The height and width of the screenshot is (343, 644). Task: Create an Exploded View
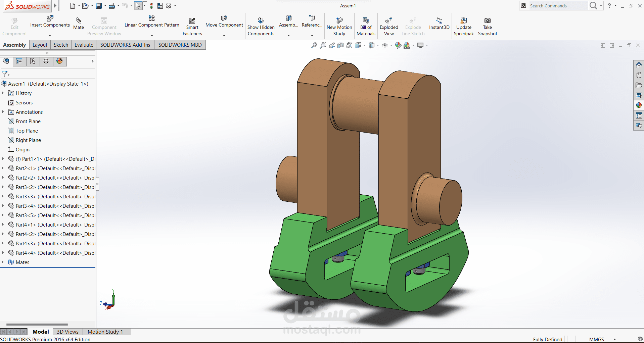pos(389,27)
